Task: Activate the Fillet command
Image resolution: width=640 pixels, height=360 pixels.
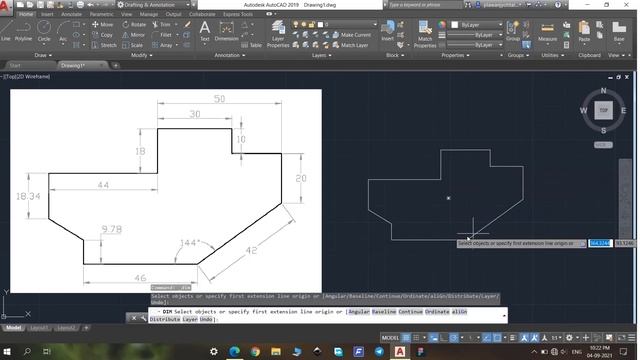Action: pos(162,35)
